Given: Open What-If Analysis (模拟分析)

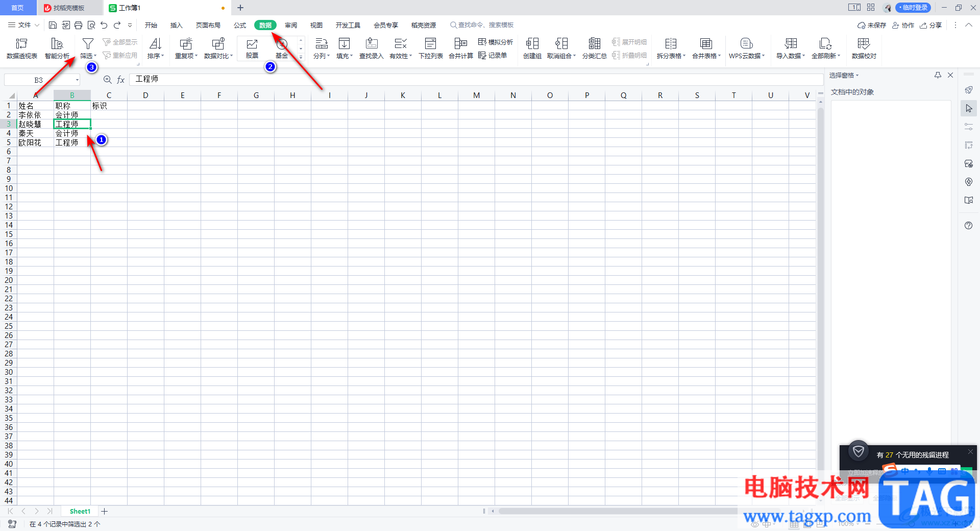Looking at the screenshot, I should click(x=496, y=42).
